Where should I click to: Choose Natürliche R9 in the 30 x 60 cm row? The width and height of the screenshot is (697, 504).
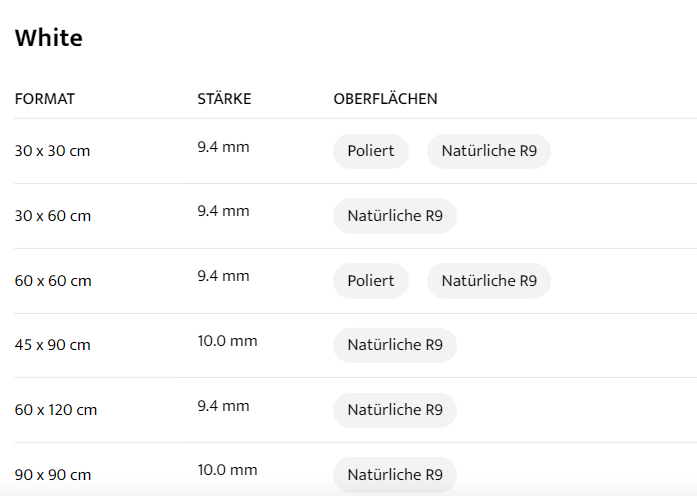tap(394, 216)
